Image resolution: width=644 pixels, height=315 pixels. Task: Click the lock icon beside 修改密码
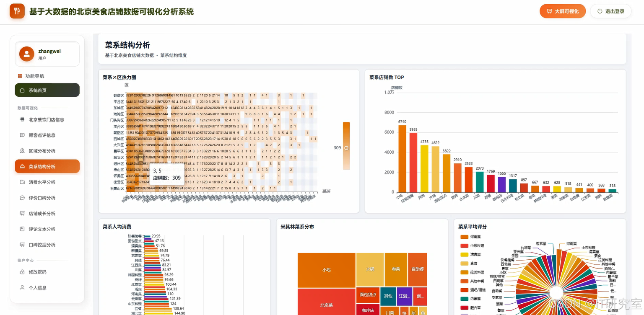click(23, 272)
